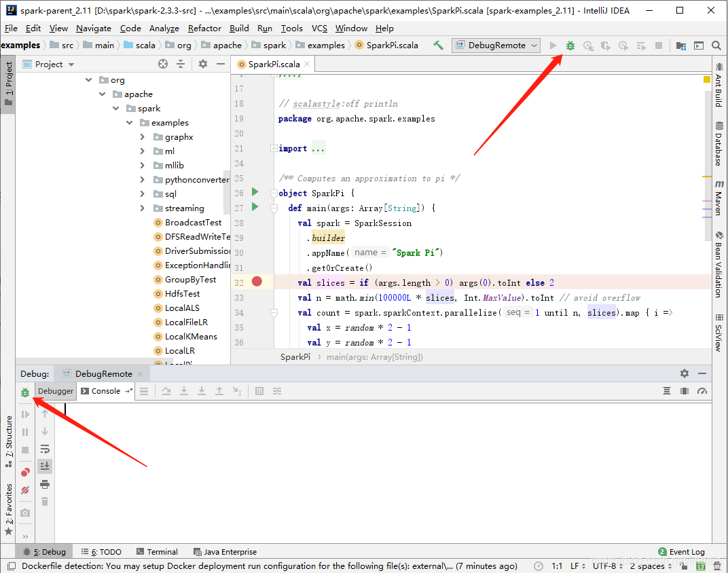Click Step Over icon in debugger toolbar
The height and width of the screenshot is (573, 728).
[x=166, y=391]
